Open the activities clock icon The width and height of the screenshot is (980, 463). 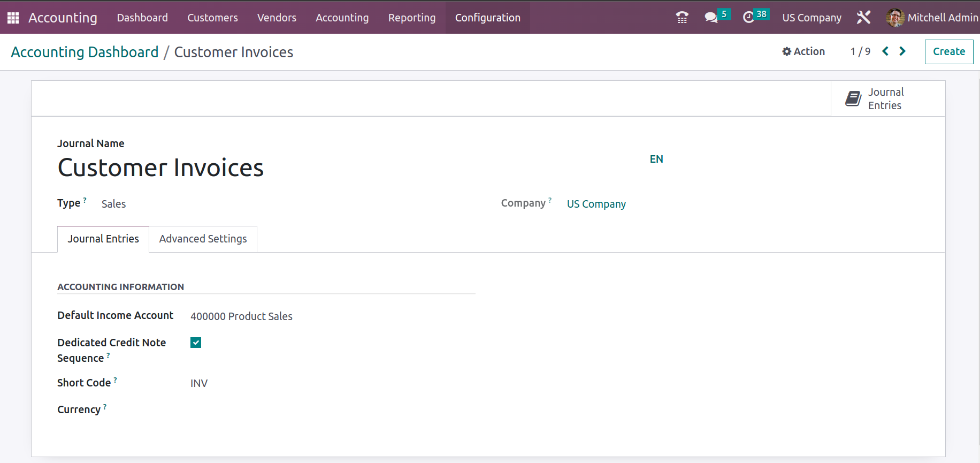click(748, 18)
